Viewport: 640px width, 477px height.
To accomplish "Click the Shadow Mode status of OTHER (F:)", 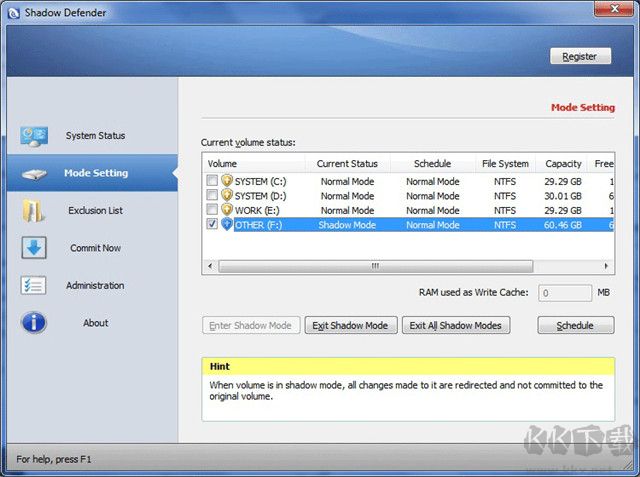I will (x=347, y=225).
